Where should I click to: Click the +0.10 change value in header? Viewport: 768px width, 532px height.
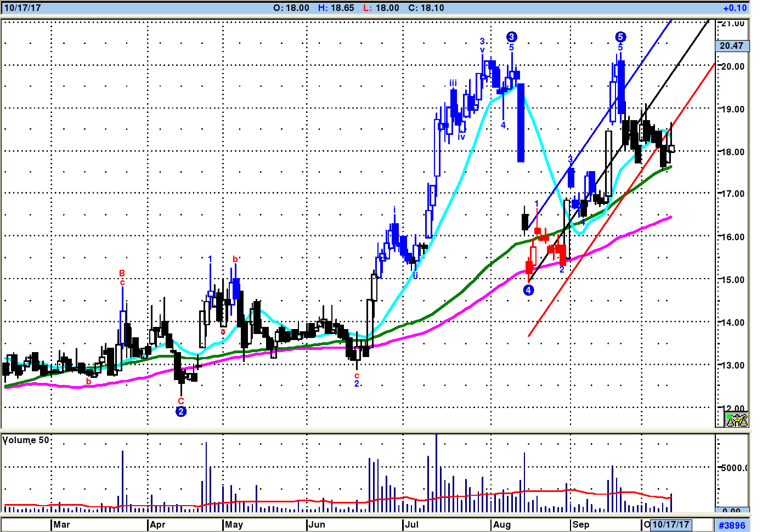coord(735,8)
